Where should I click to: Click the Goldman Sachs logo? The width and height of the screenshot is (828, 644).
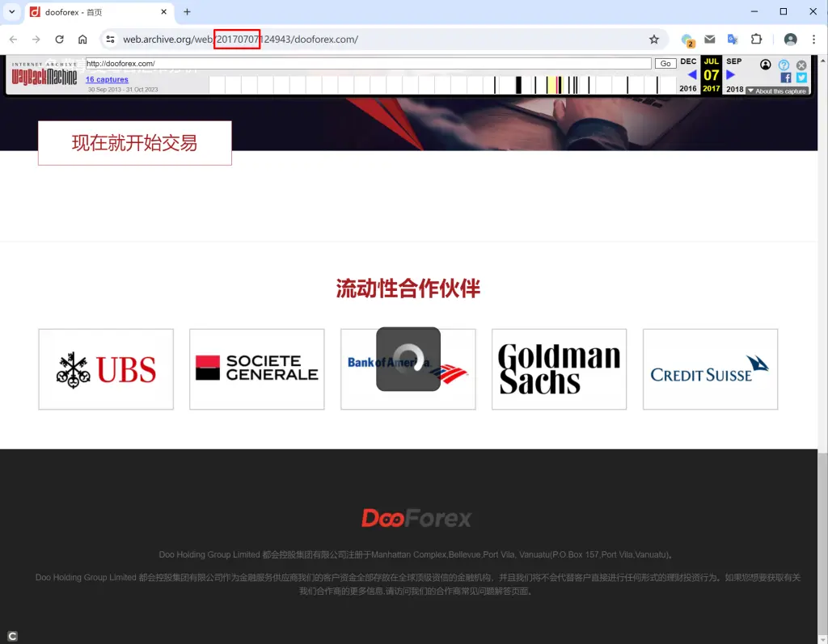[560, 369]
